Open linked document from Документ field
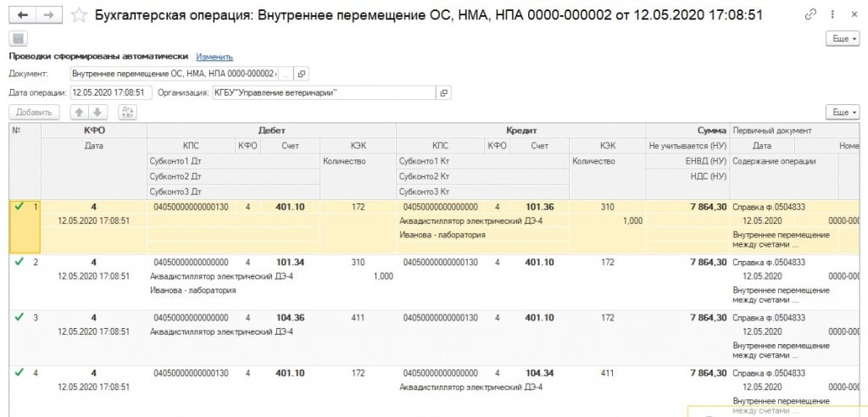The width and height of the screenshot is (868, 417). tap(301, 74)
